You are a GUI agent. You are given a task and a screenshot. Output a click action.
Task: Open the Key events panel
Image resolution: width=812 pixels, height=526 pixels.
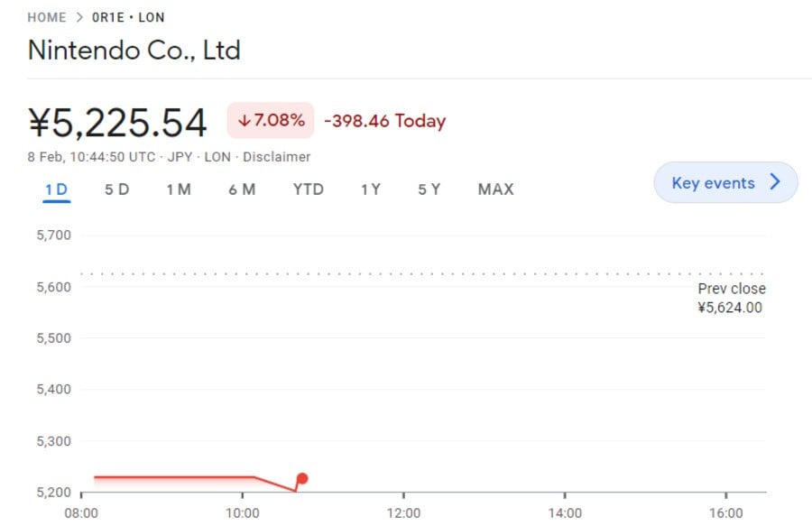tap(725, 182)
